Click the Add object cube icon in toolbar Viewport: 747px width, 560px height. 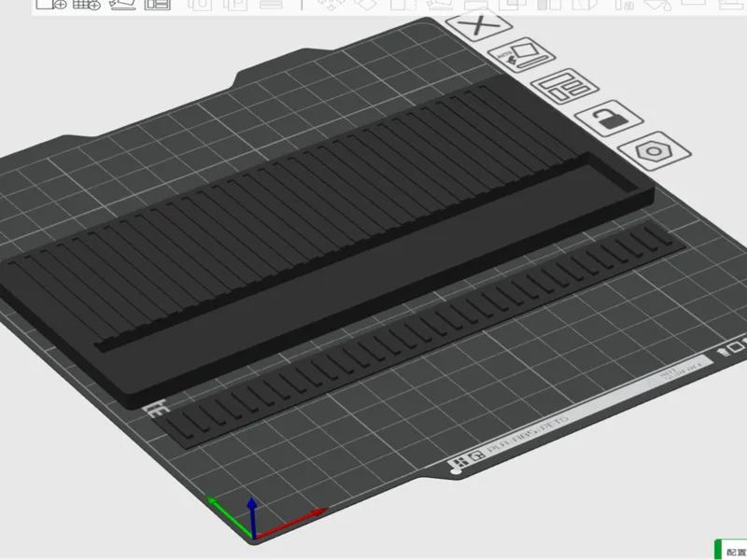(51, 4)
